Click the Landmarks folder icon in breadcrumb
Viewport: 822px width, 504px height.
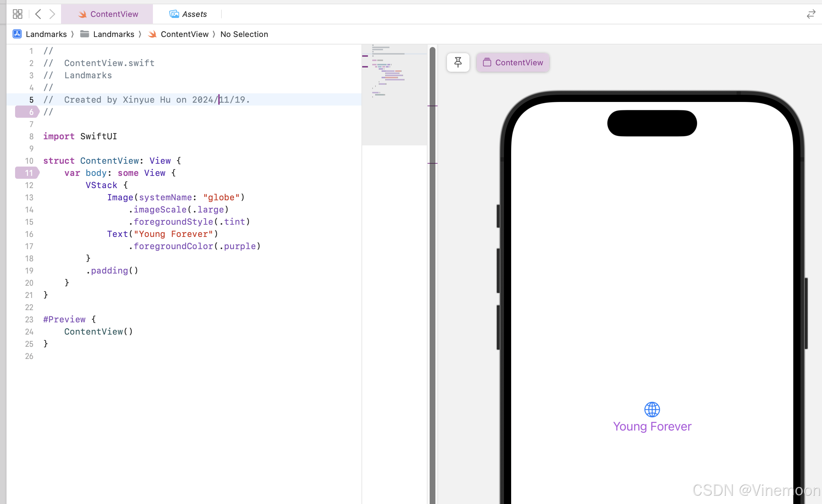pyautogui.click(x=85, y=34)
